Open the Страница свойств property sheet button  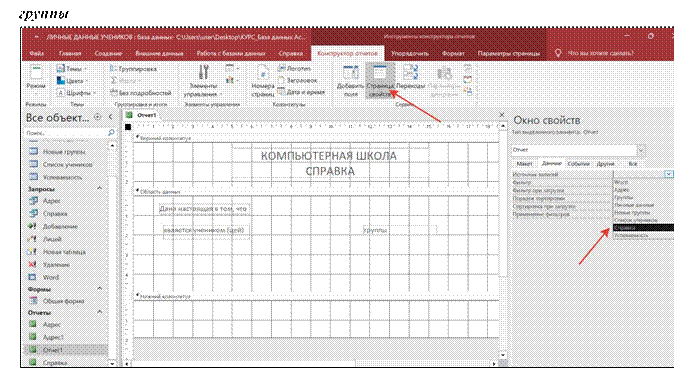(380, 81)
